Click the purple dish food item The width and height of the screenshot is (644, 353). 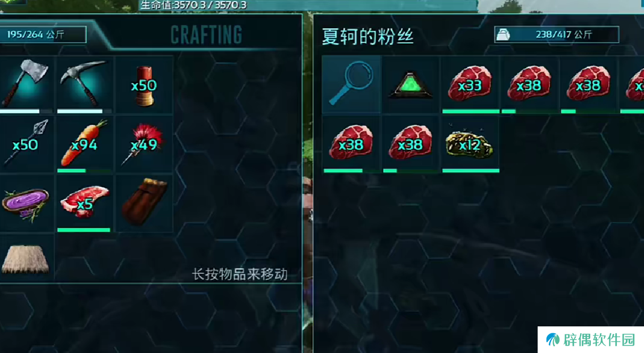[x=26, y=203]
